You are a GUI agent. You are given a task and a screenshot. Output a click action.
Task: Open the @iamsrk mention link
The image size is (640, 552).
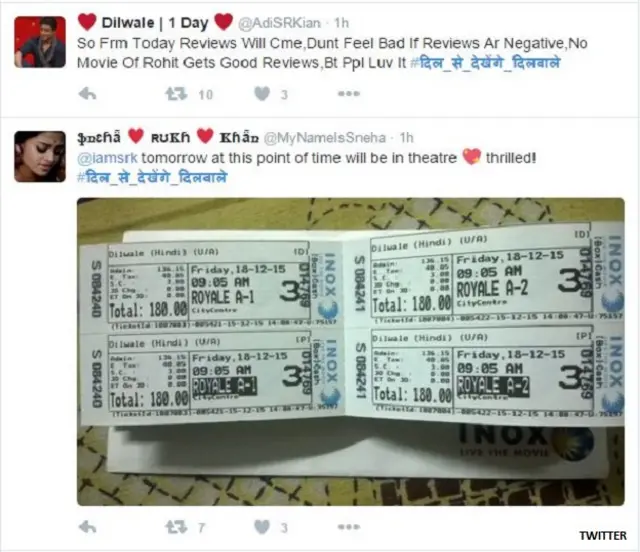click(107, 158)
